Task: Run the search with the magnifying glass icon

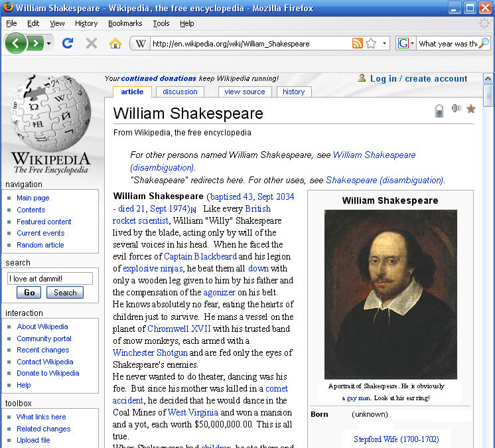Action: coord(484,43)
